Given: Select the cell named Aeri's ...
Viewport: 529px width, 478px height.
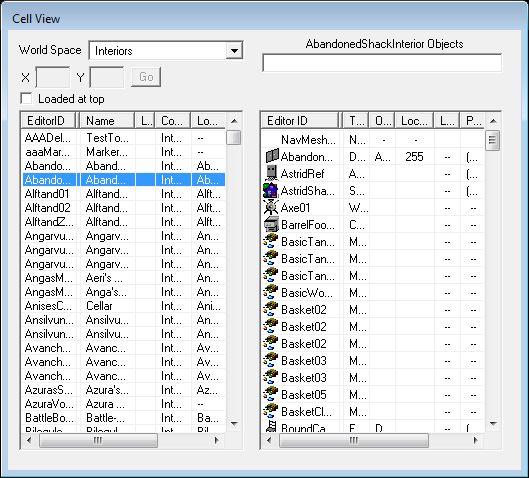Looking at the screenshot, I should coord(123,278).
